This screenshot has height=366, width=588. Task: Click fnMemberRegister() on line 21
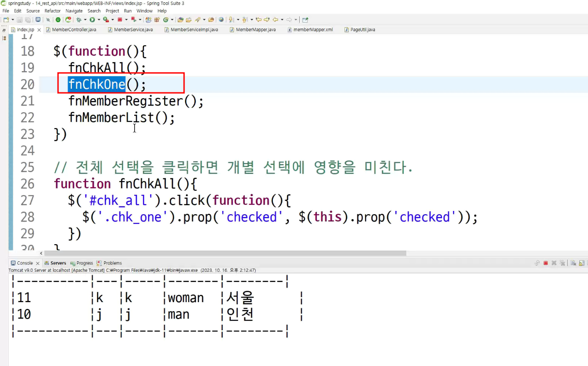[136, 101]
